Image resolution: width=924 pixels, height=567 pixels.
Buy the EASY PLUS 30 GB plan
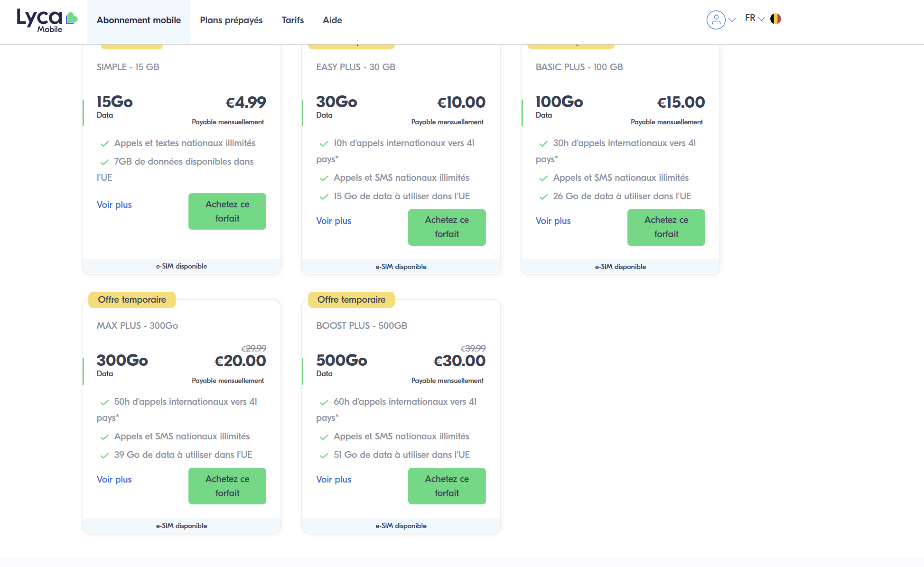[x=447, y=227]
